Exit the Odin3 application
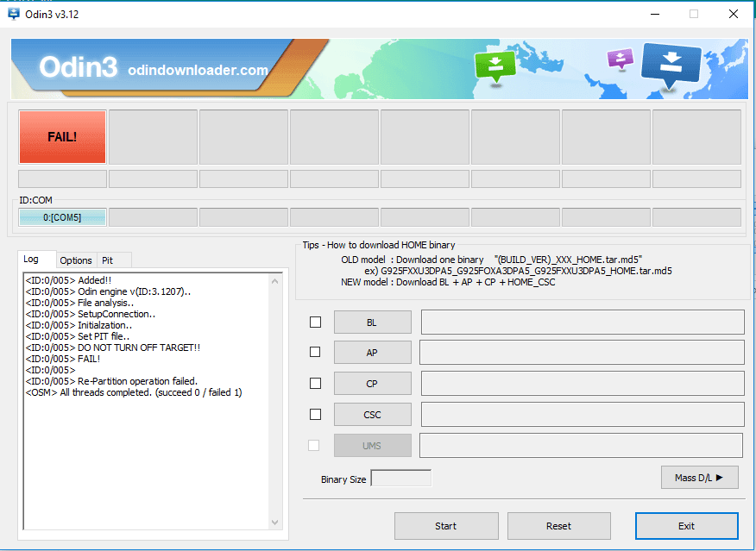 pyautogui.click(x=687, y=526)
